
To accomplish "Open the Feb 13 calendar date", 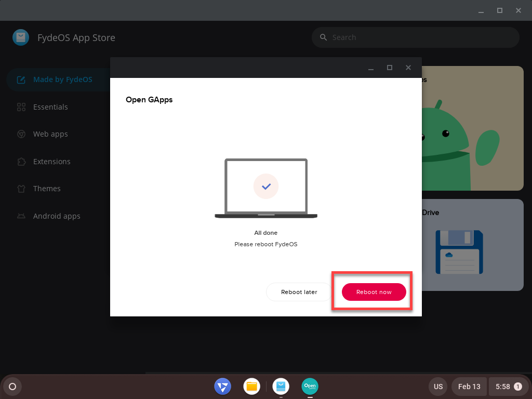I will tap(469, 387).
